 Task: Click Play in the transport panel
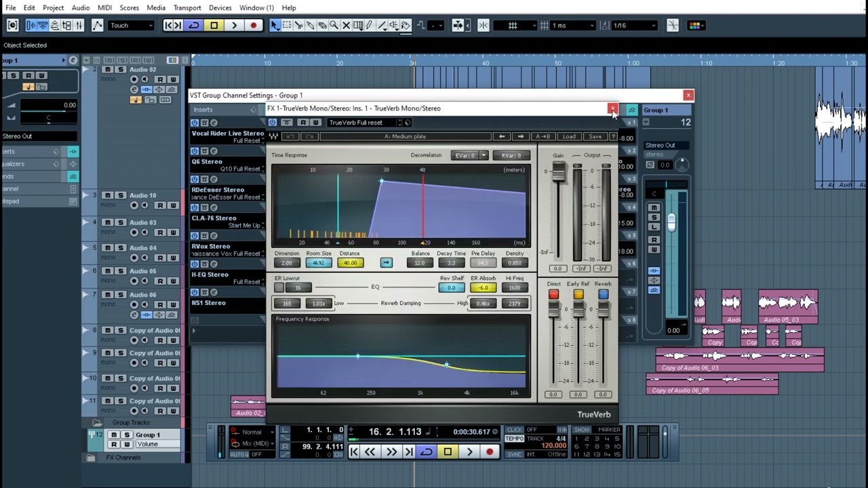[469, 451]
